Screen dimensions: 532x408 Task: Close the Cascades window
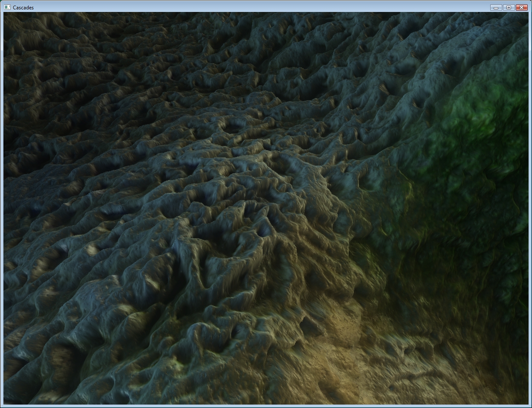click(521, 7)
